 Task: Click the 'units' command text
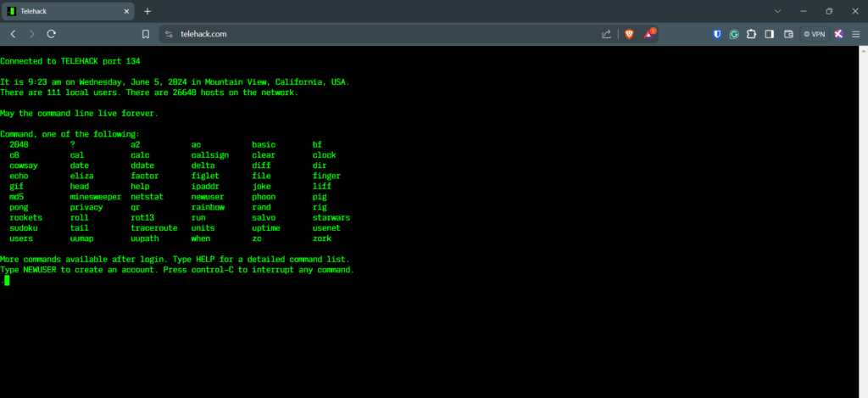203,228
